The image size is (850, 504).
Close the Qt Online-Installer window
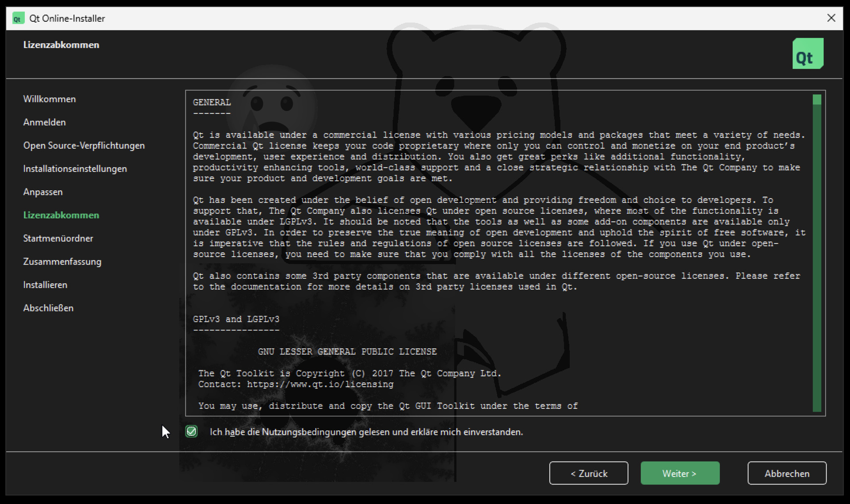831,18
